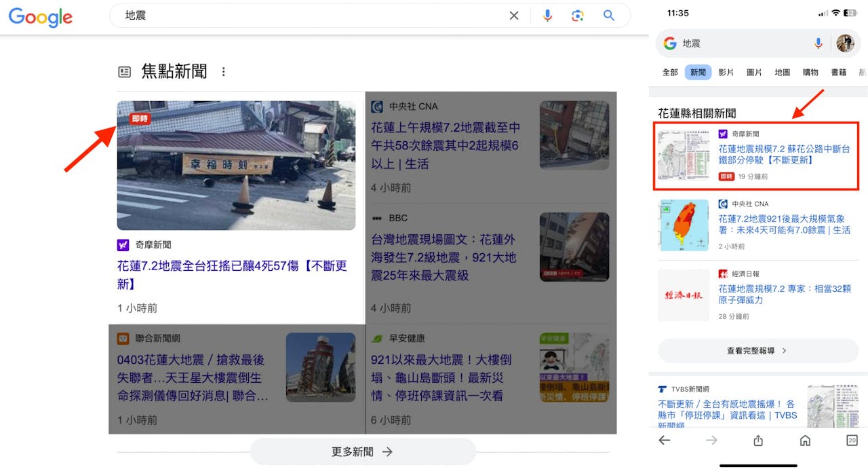Screen dimensions: 868x471
Task: Tap the red Taiwan intensity map thumbnail
Action: 684,225
